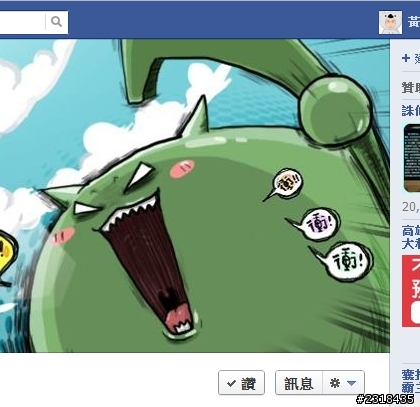Click the profile name next to avatar
Viewport: 420px width, 407px height.
pos(414,22)
